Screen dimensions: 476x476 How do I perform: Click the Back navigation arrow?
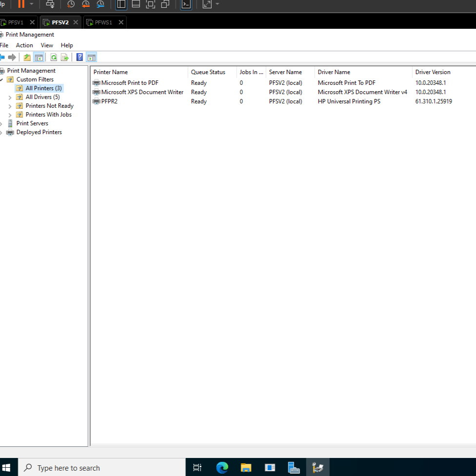[x=2, y=57]
